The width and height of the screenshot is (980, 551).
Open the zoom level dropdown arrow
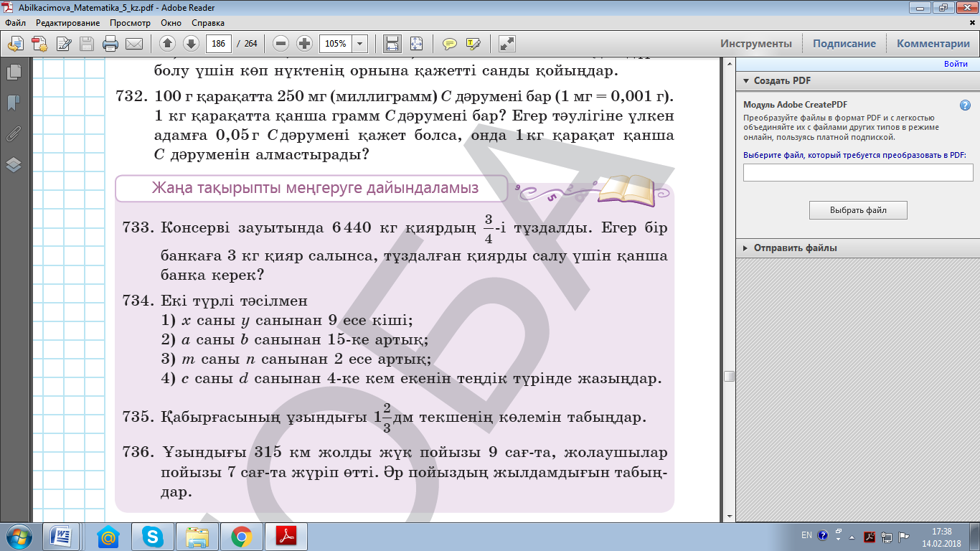click(360, 44)
